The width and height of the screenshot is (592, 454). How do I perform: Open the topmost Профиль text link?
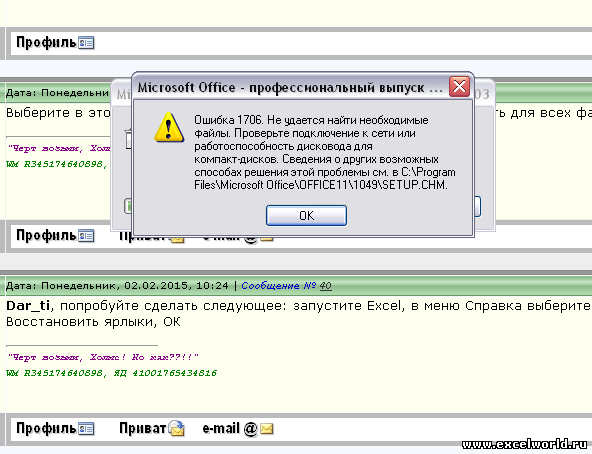tap(46, 42)
